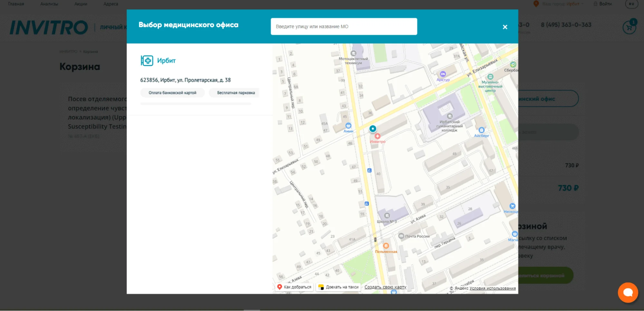Click the Пельменная cafe map icon
This screenshot has width=644, height=311.
click(386, 246)
